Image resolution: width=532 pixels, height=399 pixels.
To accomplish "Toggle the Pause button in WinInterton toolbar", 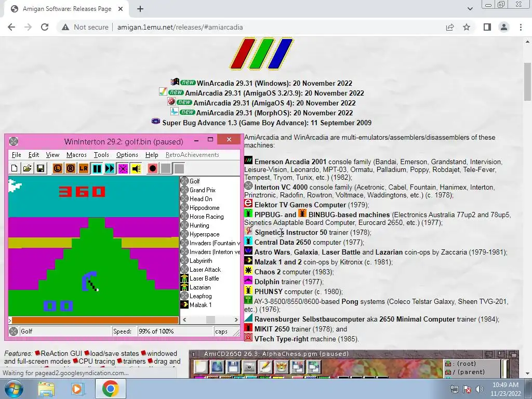I will click(97, 168).
